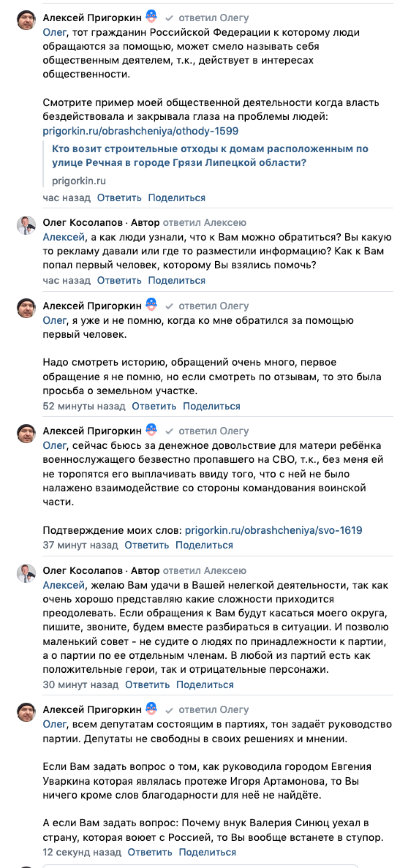Share the 37 минут назад comment
This screenshot has width=408, height=868.
tap(204, 545)
